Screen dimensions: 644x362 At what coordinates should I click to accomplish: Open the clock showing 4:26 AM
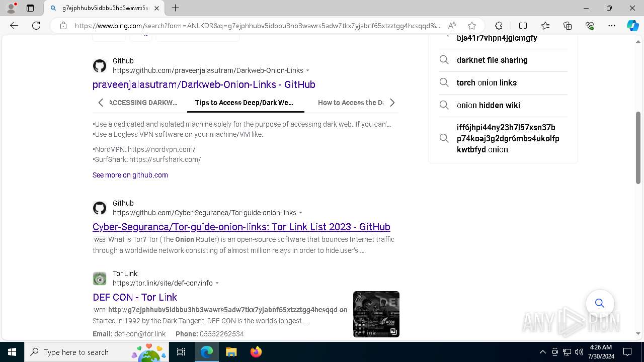click(x=601, y=352)
